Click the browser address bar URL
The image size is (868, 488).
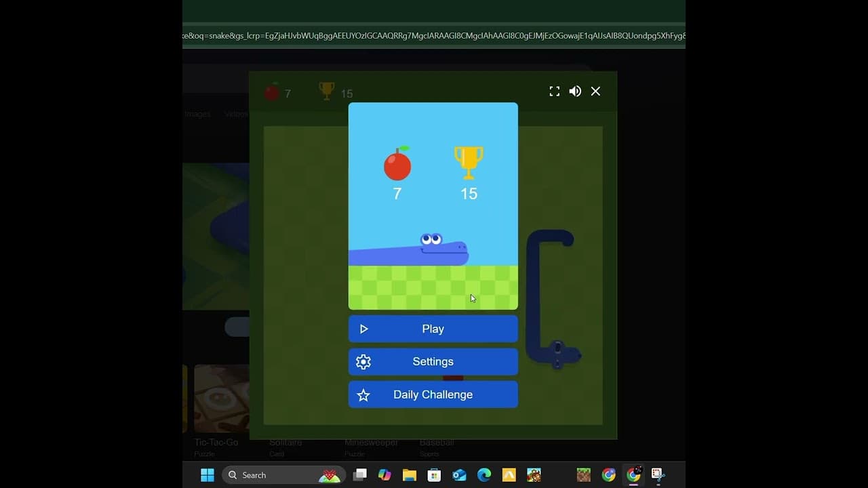(x=434, y=36)
